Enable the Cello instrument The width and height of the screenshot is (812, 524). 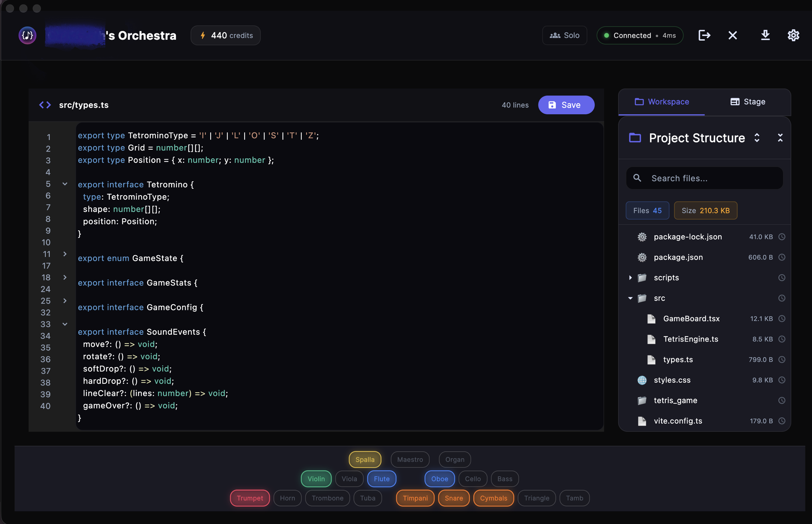pyautogui.click(x=473, y=479)
